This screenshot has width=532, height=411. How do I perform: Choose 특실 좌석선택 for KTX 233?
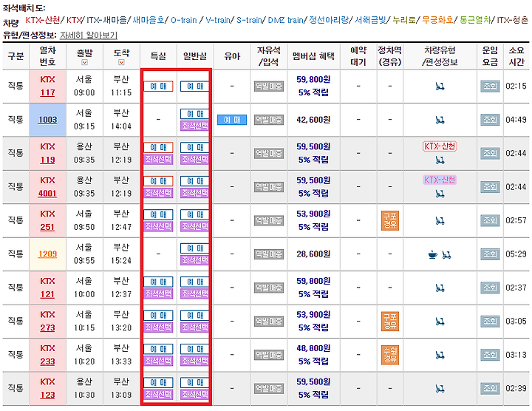tap(158, 361)
